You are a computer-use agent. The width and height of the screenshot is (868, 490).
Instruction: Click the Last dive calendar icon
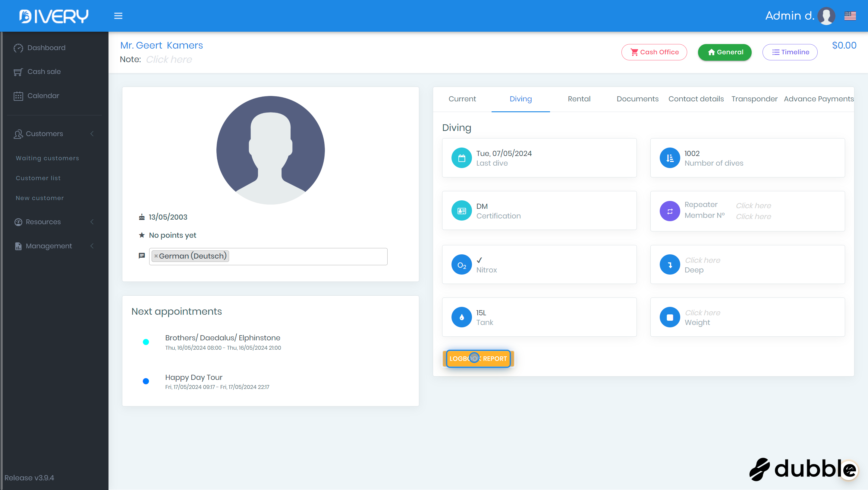click(x=461, y=158)
